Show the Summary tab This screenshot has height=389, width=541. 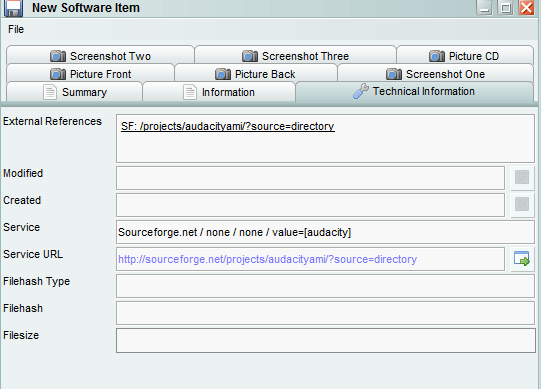pyautogui.click(x=74, y=92)
